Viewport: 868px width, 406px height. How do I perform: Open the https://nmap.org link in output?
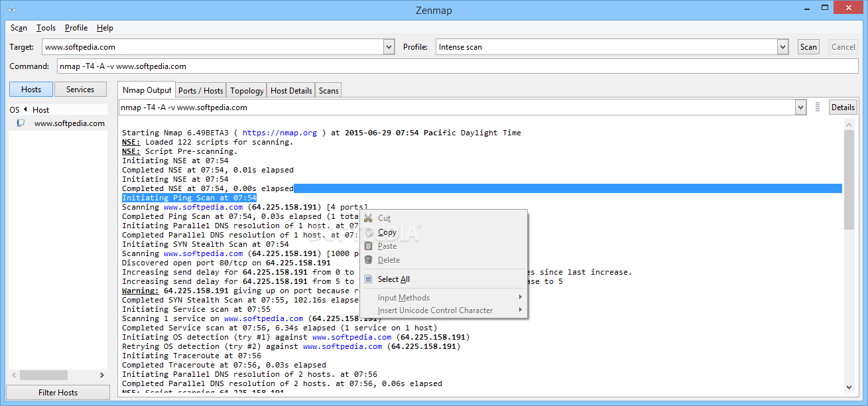coord(280,133)
